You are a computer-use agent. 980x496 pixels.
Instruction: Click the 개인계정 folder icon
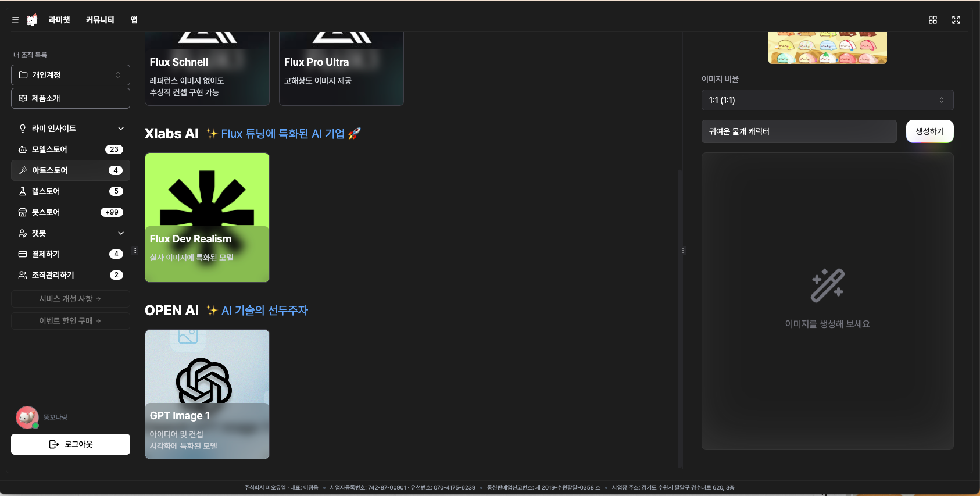23,75
